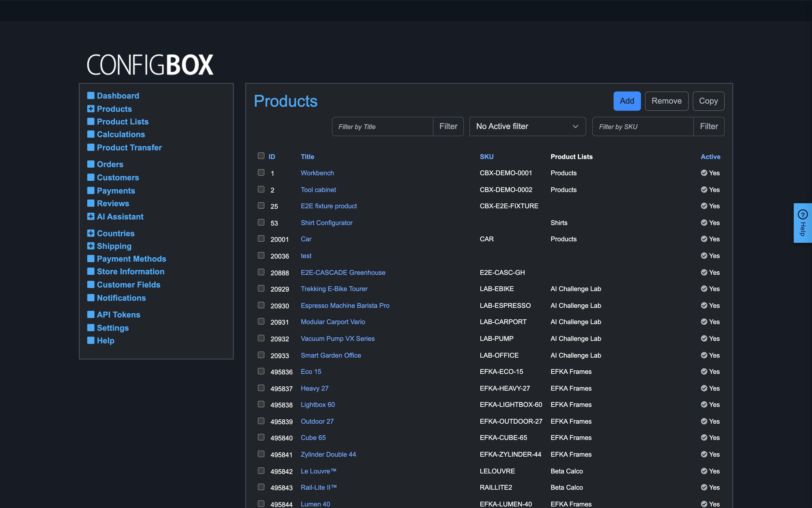
Task: Expand the Shipping plus icon
Action: (91, 246)
